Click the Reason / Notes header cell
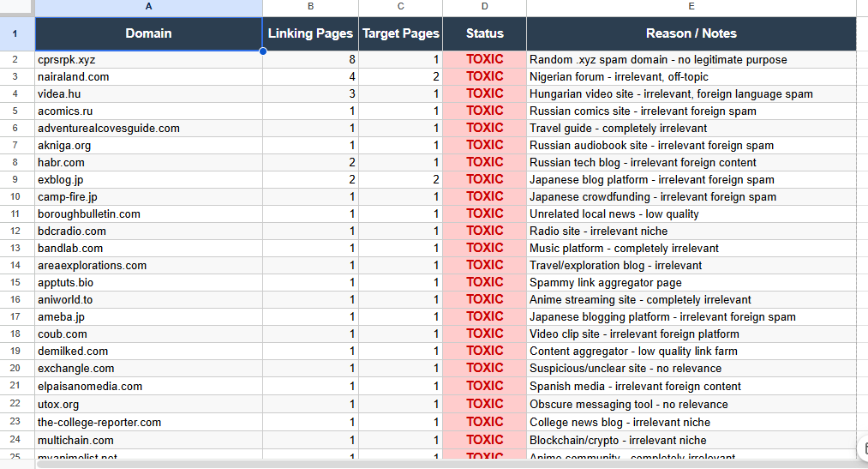868x469 pixels. tap(691, 33)
